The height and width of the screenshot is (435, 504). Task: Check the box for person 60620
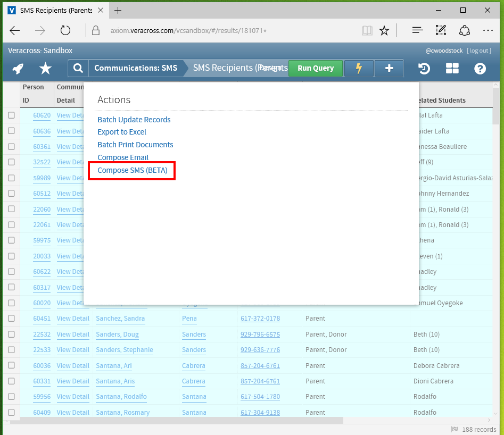tap(11, 115)
